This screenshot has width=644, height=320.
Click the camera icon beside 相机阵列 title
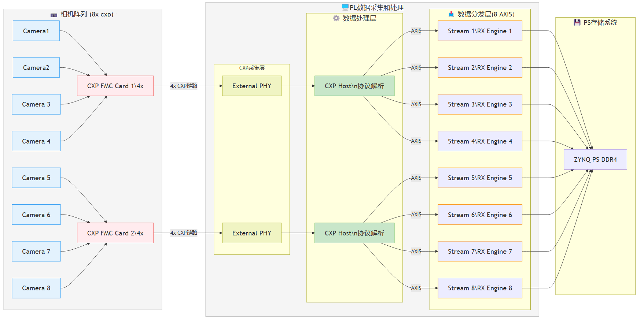click(x=54, y=15)
